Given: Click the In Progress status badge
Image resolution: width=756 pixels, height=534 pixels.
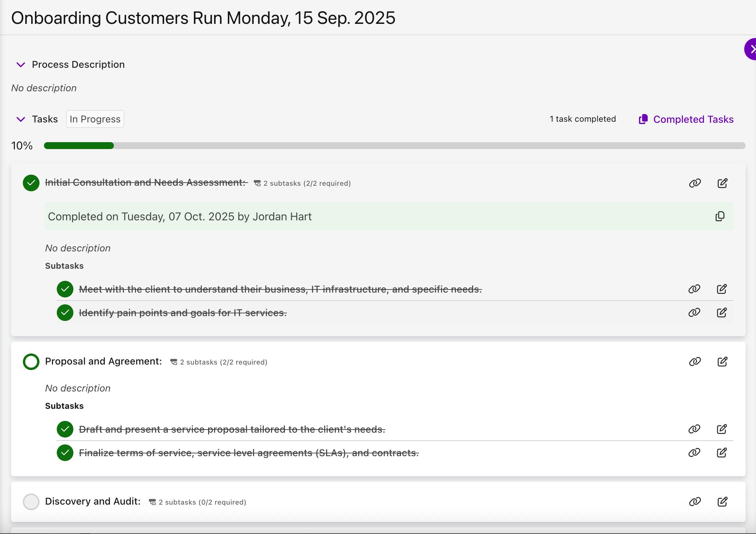Looking at the screenshot, I should 95,119.
